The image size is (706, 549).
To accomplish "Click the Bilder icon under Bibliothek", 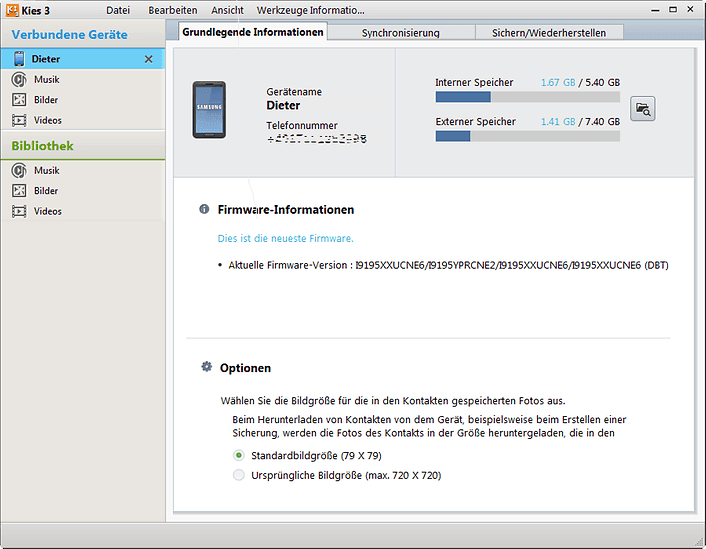I will click(x=19, y=191).
